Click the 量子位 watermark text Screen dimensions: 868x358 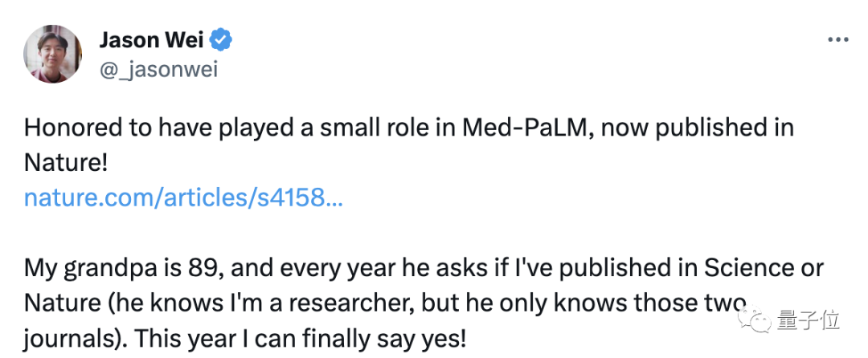808,320
